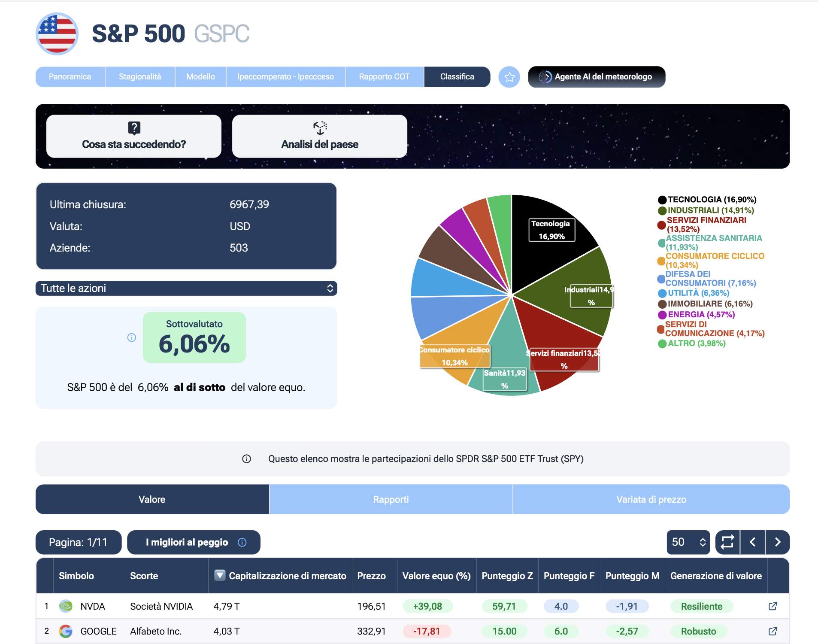Switch to the Stagionalità tab
The width and height of the screenshot is (818, 644).
[x=140, y=77]
